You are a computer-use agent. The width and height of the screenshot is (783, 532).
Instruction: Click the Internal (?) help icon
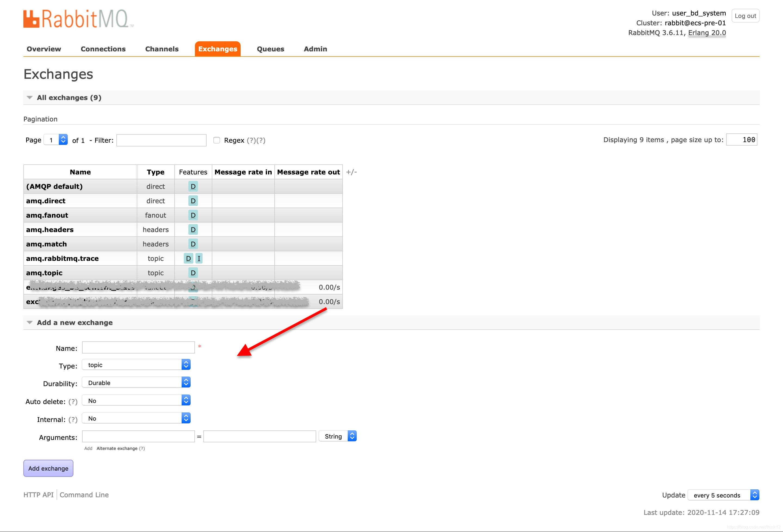click(73, 420)
